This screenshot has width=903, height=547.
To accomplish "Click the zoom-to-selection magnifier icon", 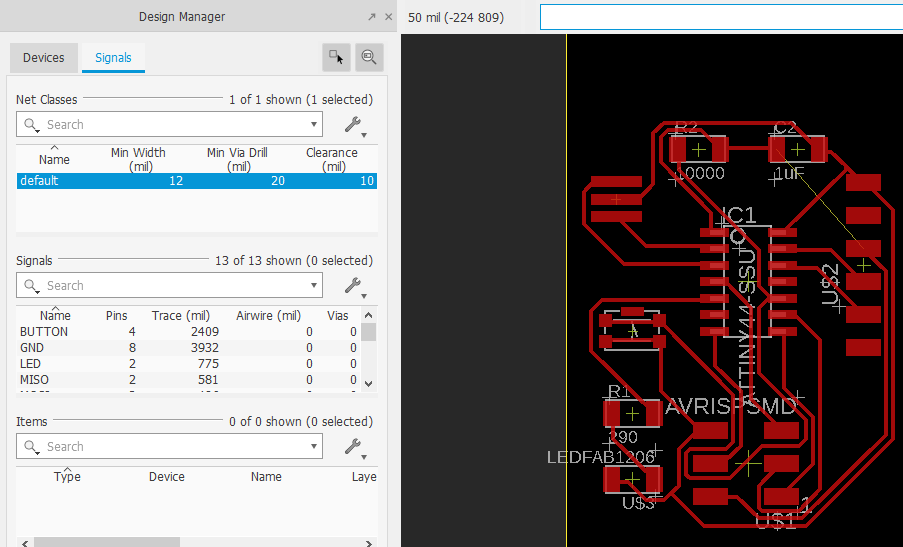I will [x=369, y=57].
